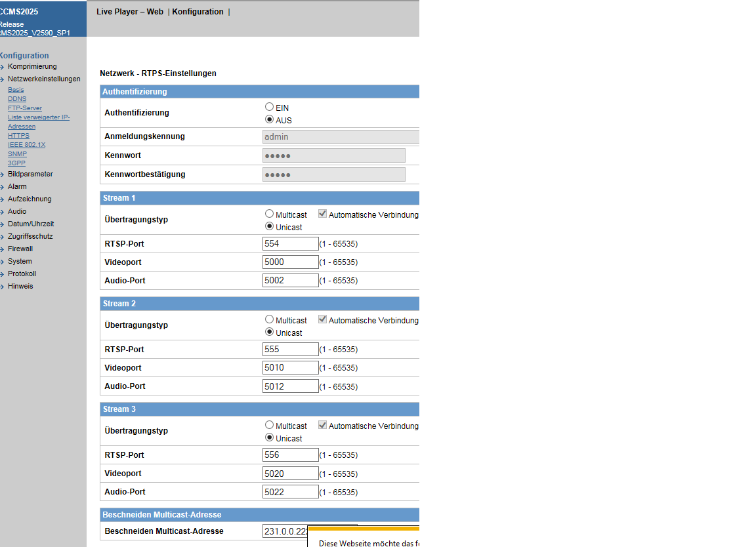
Task: Select Multicast for Stream 1
Action: pyautogui.click(x=269, y=214)
